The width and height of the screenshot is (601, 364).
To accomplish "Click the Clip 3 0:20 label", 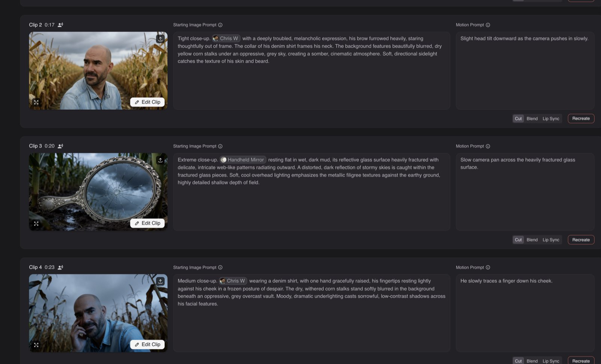I will pos(42,146).
